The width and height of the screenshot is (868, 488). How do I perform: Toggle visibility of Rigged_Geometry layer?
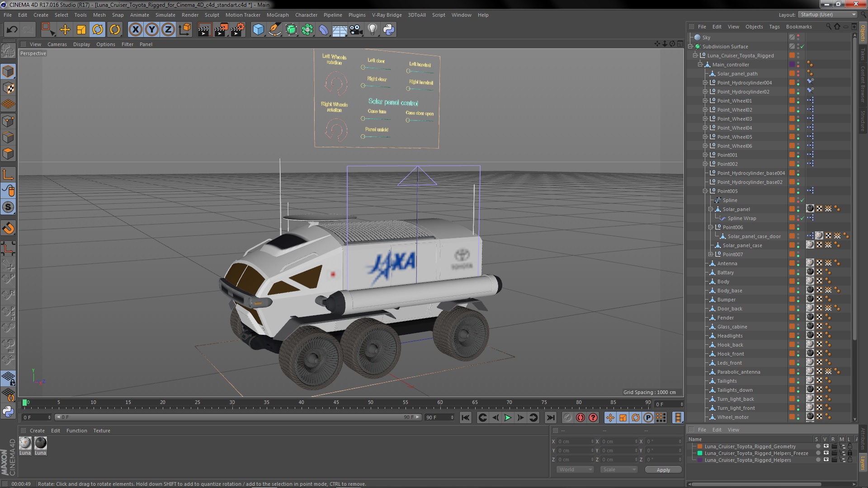(x=826, y=446)
